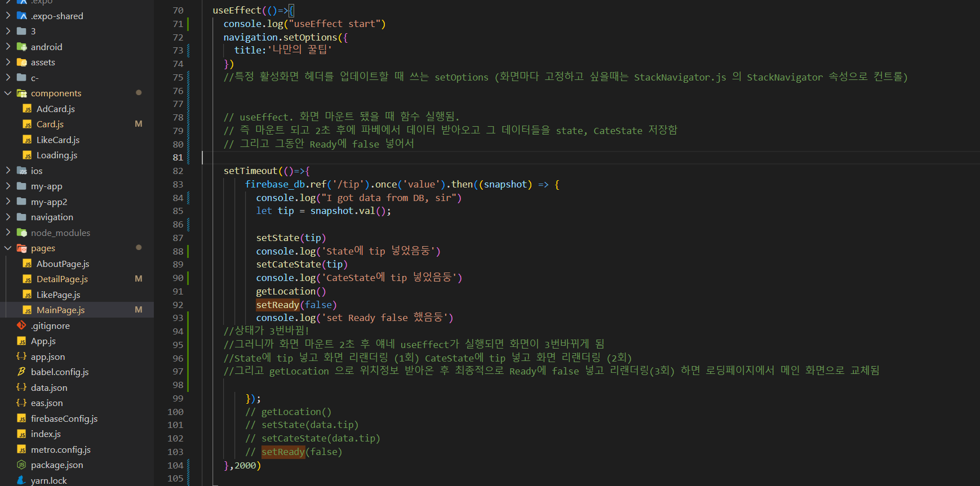Screen dimensions: 980x486
Task: Click the components folder icon
Action: pyautogui.click(x=22, y=93)
